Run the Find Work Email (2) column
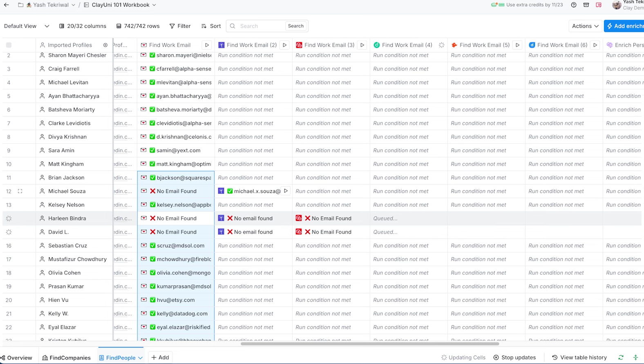644x364 pixels. pyautogui.click(x=285, y=45)
